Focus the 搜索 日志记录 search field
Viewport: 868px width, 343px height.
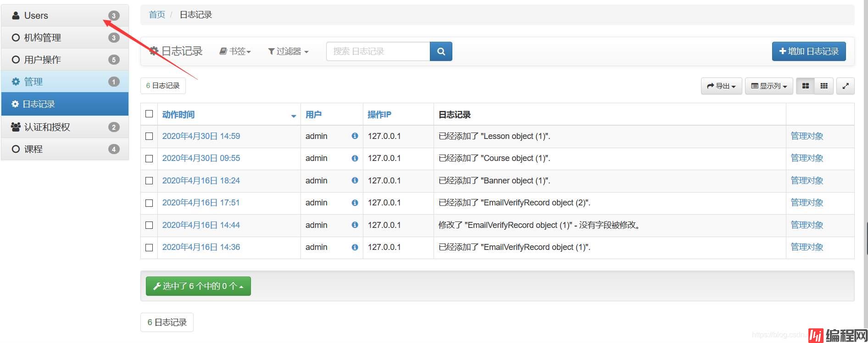378,51
